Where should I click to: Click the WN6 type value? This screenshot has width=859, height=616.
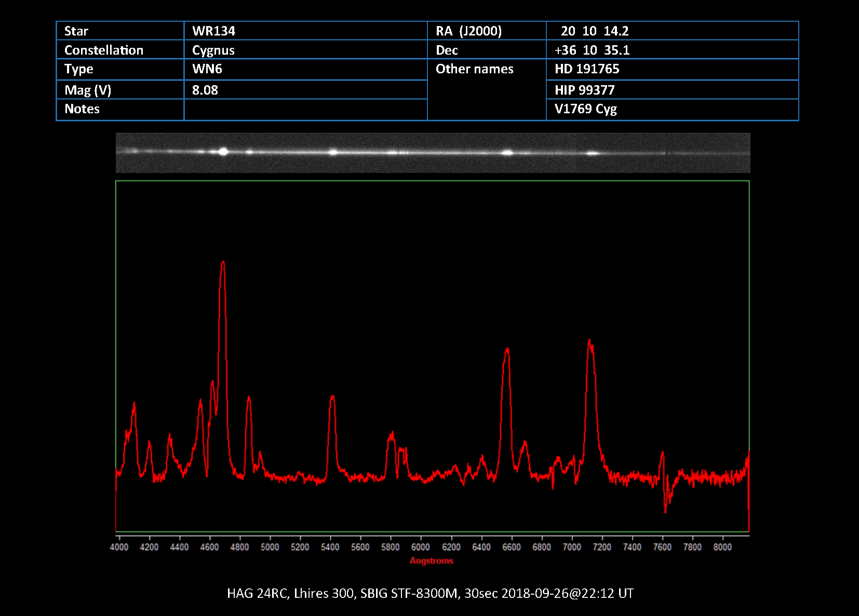207,69
